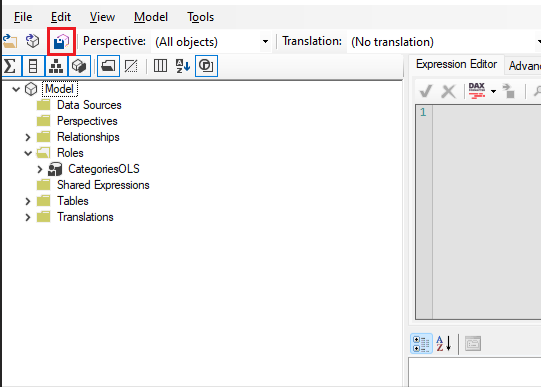This screenshot has width=541, height=387.
Task: Toggle the Show Display Folders button
Action: point(108,66)
